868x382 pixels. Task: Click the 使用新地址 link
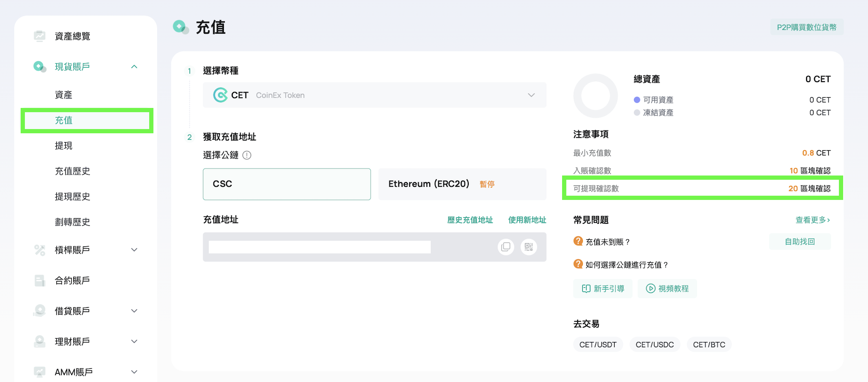tap(527, 220)
